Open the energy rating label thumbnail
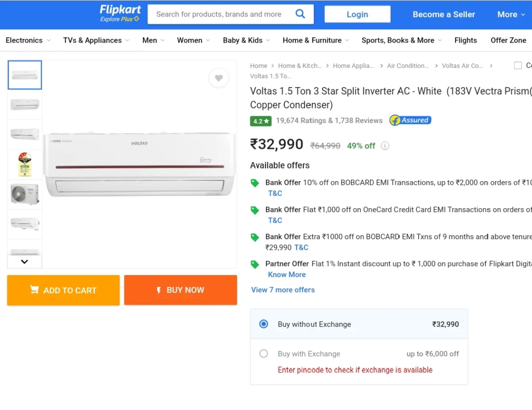 25,165
